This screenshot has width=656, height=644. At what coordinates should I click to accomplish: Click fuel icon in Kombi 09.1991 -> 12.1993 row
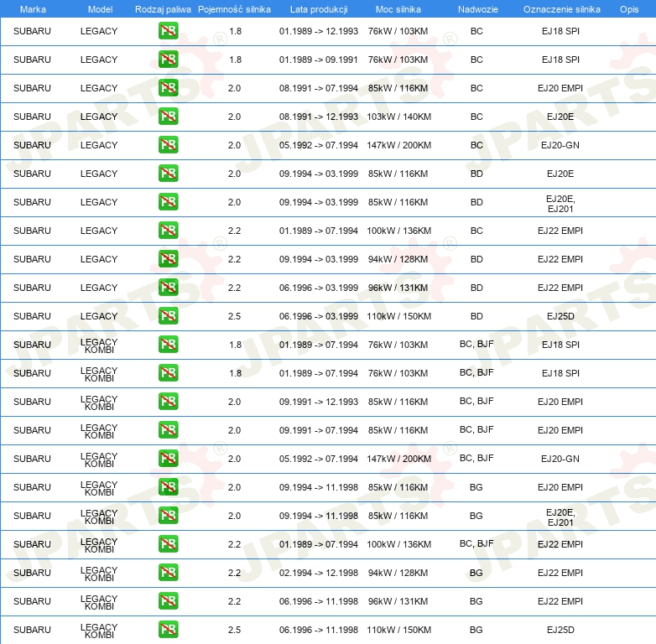(168, 402)
